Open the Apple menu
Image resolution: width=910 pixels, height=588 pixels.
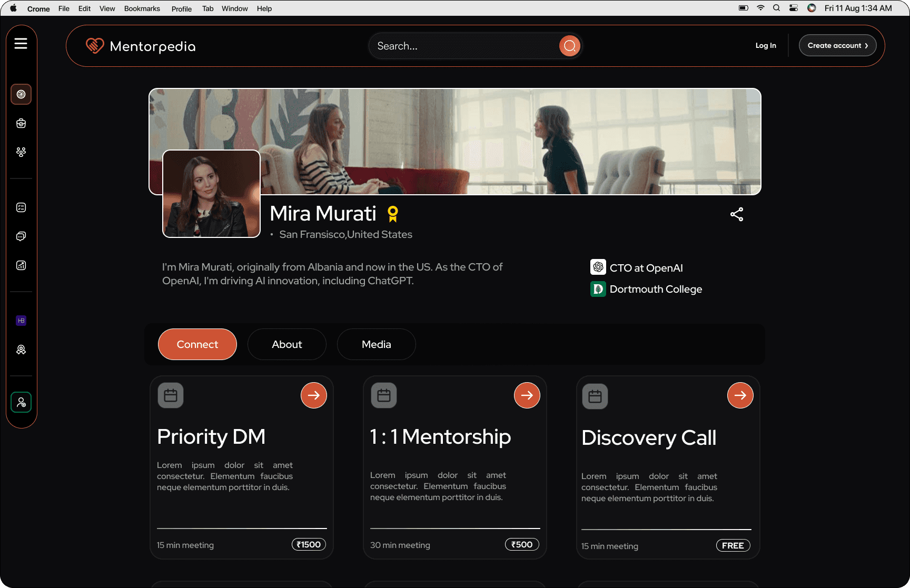[x=13, y=8]
